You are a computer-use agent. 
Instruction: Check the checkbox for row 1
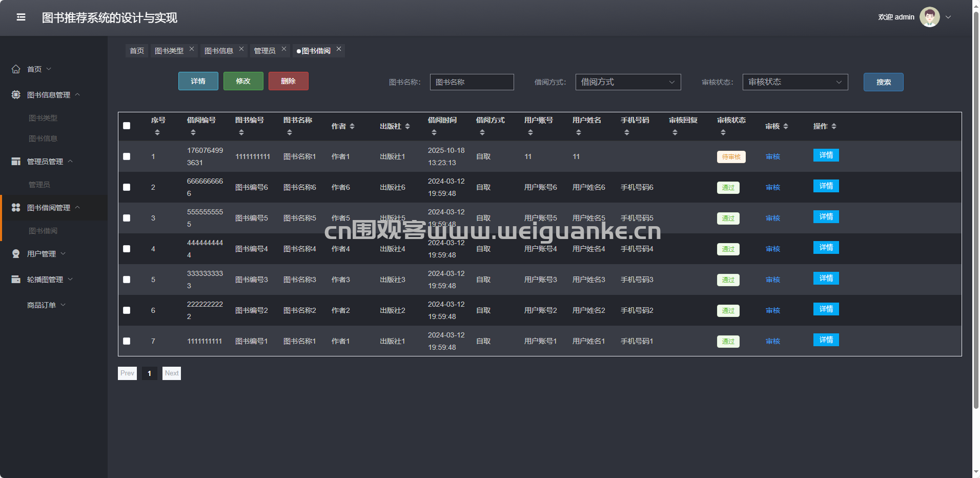[x=127, y=156]
